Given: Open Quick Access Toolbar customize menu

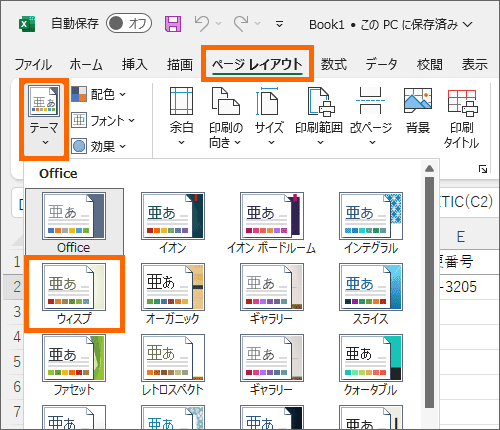Looking at the screenshot, I should click(x=280, y=24).
